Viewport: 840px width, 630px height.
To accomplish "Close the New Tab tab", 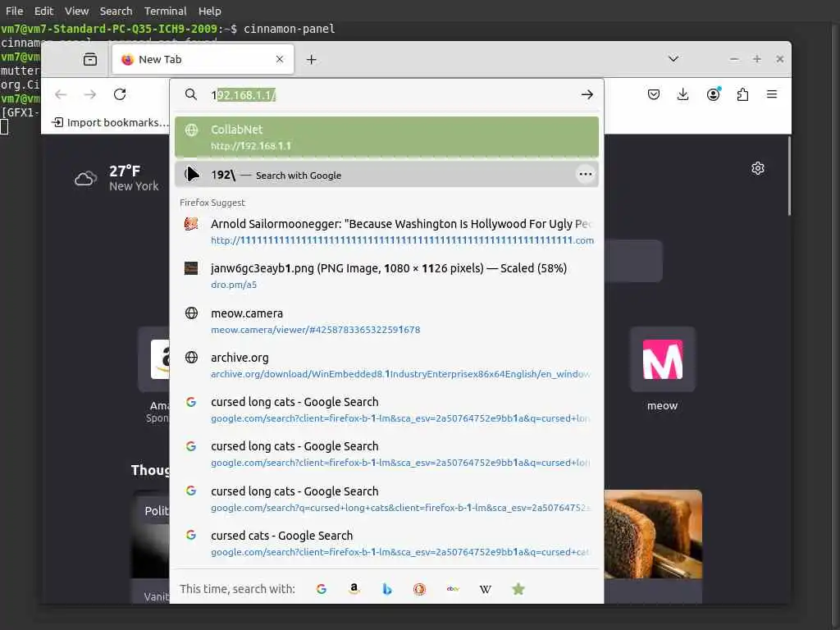I will coord(280,59).
